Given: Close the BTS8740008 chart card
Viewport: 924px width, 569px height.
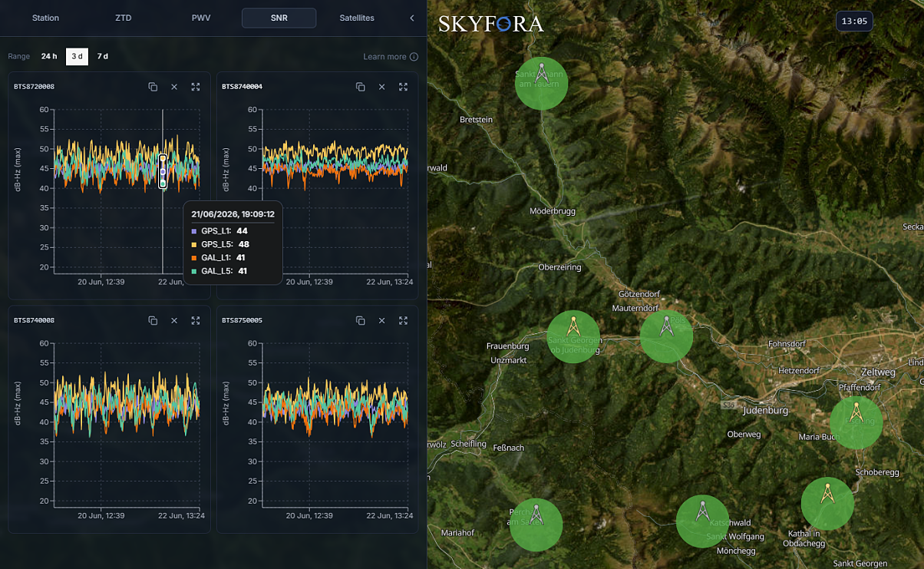Looking at the screenshot, I should pyautogui.click(x=174, y=320).
